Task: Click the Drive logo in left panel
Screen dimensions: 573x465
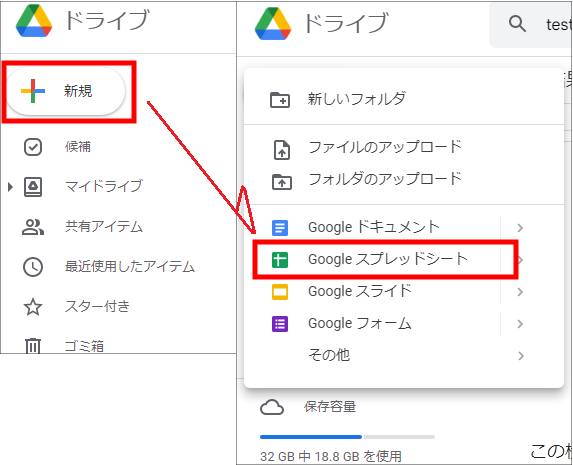Action: [34, 21]
